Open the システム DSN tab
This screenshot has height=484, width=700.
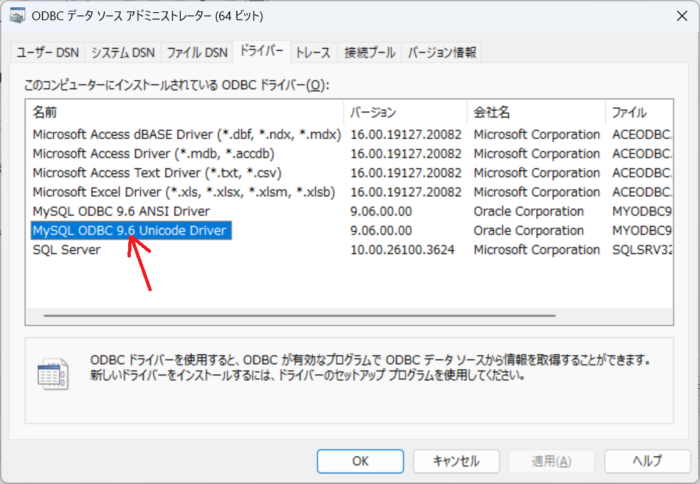[123, 52]
